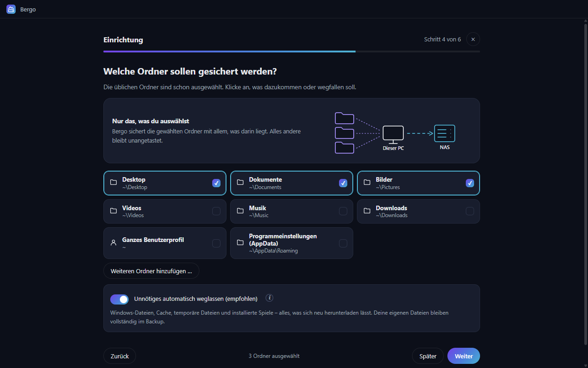This screenshot has width=588, height=368.
Task: Uncheck the Dokumente checkbox
Action: [343, 183]
